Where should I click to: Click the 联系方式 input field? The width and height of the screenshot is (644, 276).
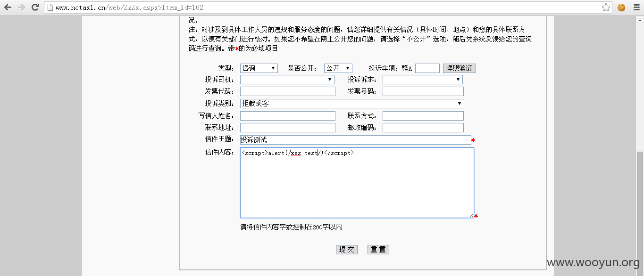pos(423,116)
